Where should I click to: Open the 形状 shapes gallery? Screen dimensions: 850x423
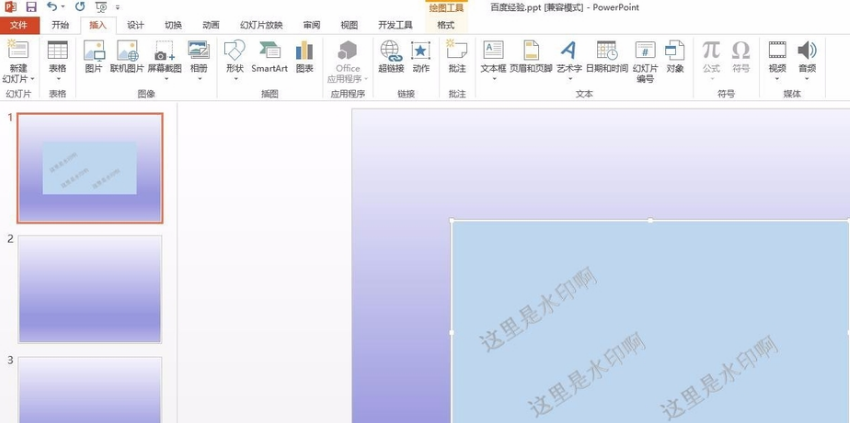pos(235,50)
